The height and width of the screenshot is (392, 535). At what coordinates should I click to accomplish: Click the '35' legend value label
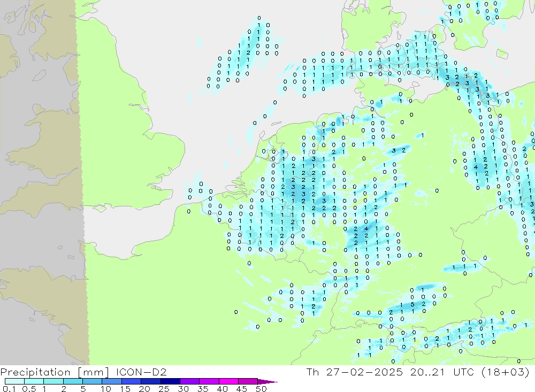pos(203,389)
